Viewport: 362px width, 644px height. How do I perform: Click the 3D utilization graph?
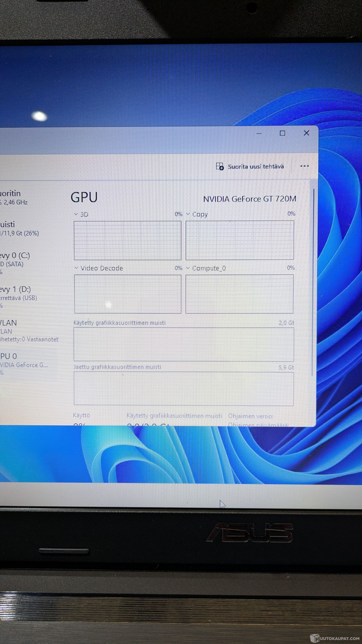(127, 241)
